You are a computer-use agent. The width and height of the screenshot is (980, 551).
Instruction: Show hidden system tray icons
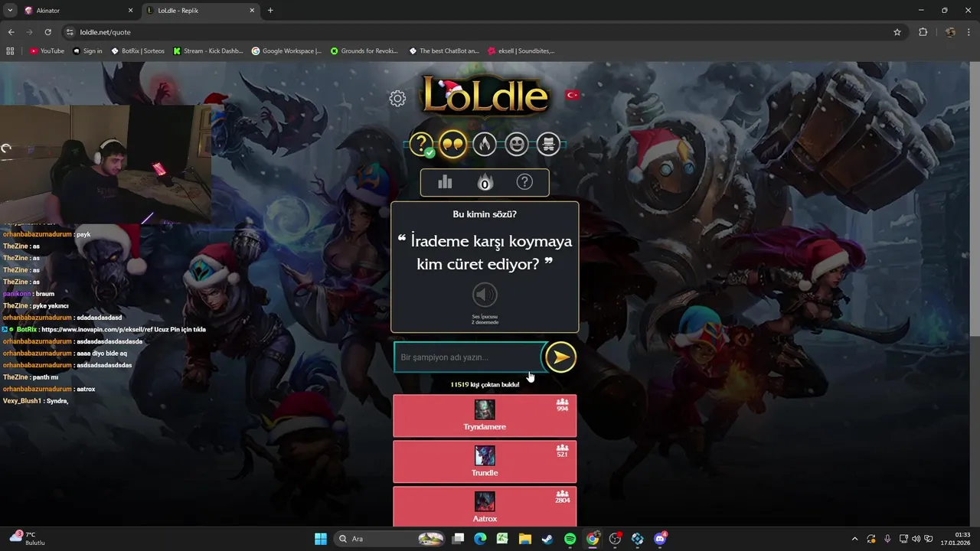tap(854, 539)
